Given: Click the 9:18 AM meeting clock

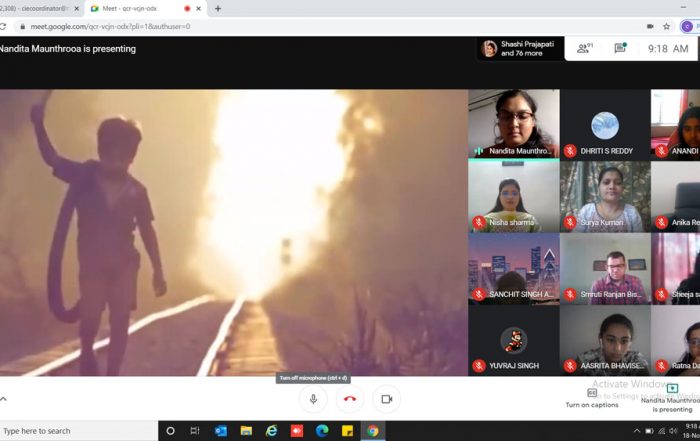Looking at the screenshot, I should coord(668,48).
